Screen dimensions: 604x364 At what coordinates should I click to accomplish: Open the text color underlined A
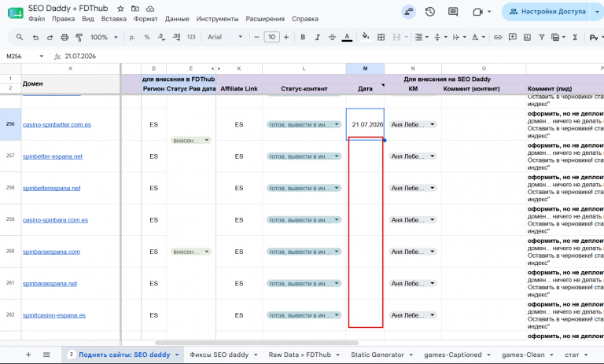(x=347, y=38)
